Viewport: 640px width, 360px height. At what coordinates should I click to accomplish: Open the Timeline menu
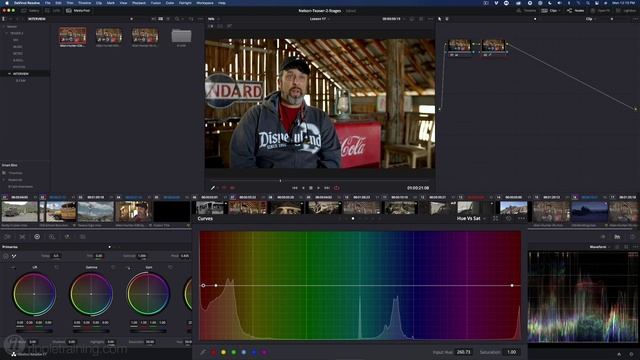[x=84, y=3]
